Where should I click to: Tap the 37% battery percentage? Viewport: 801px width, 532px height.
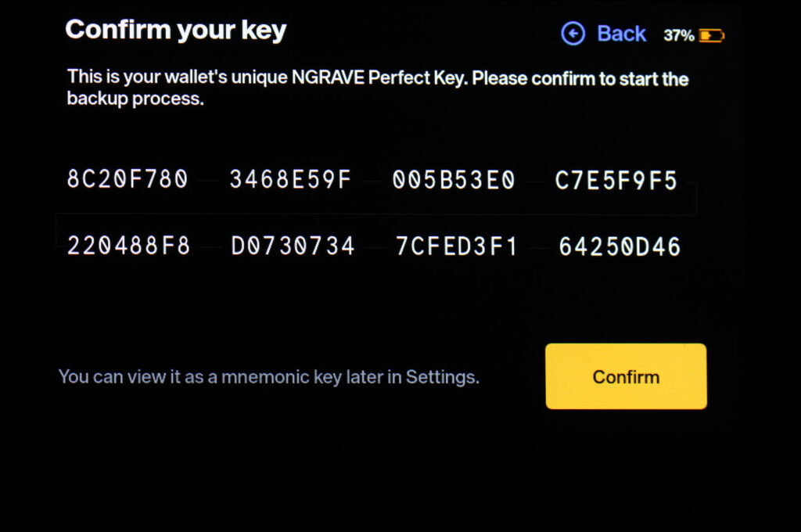(678, 35)
